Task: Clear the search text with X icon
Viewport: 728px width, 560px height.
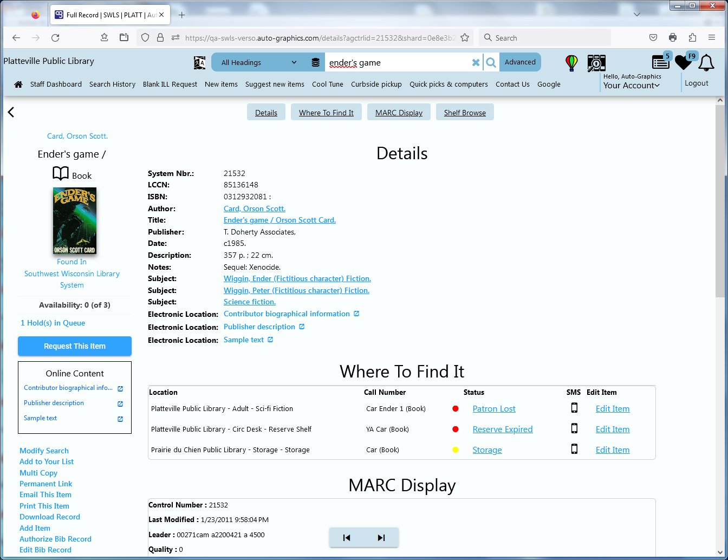Action: (x=476, y=63)
